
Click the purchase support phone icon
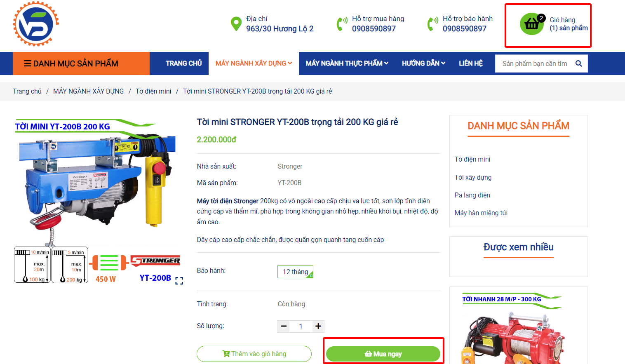(x=342, y=24)
